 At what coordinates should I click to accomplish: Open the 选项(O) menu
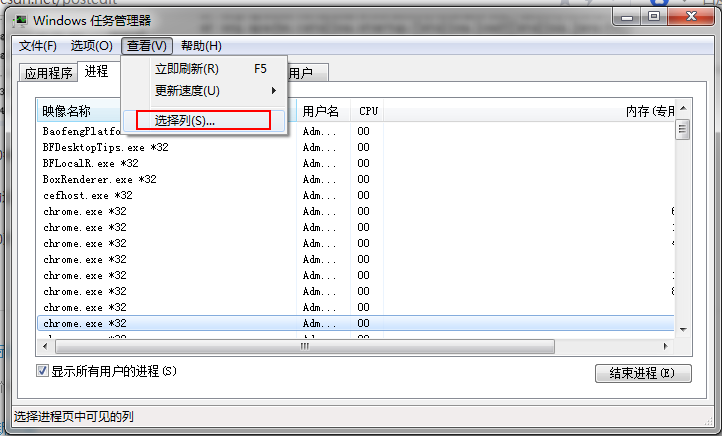coord(92,46)
